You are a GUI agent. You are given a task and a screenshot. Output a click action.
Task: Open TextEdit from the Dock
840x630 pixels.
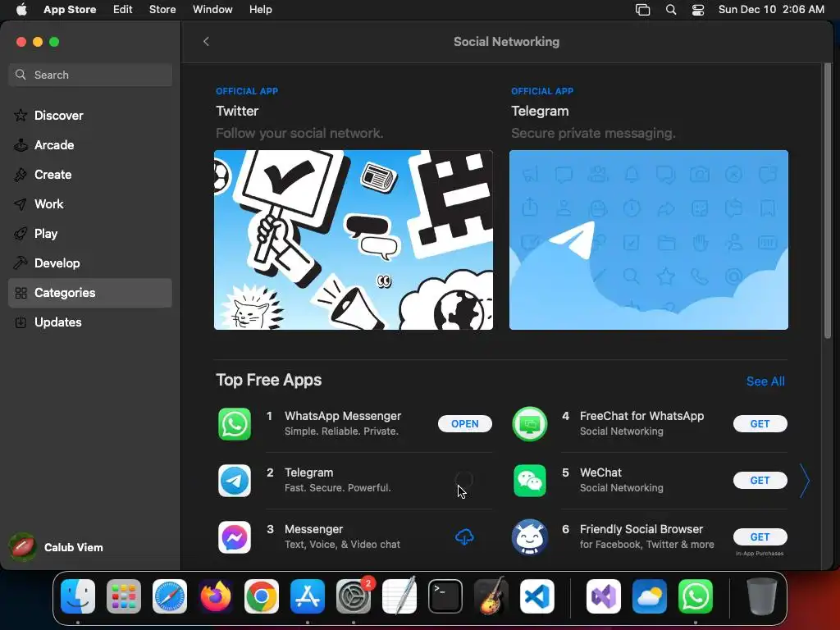pos(399,596)
